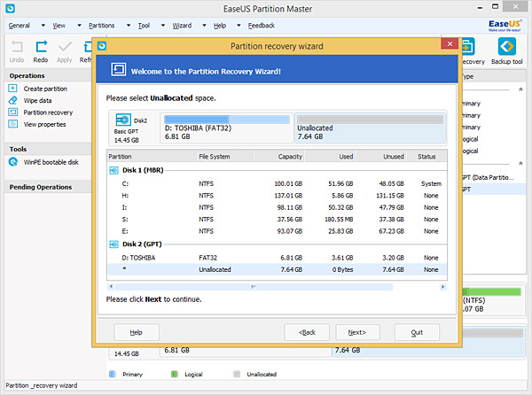532x395 pixels.
Task: Select the I: NTFS partition row
Action: [277, 207]
